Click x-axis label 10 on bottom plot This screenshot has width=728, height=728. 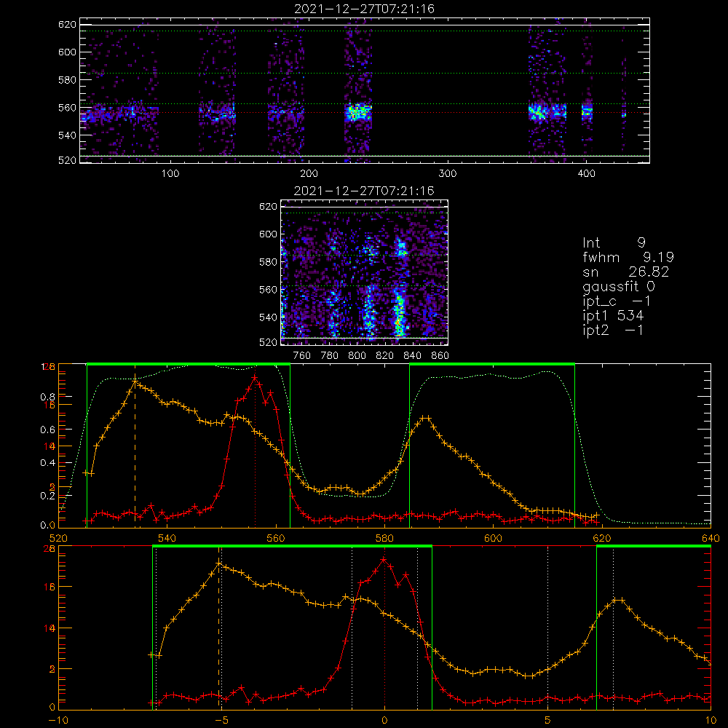coord(711,721)
